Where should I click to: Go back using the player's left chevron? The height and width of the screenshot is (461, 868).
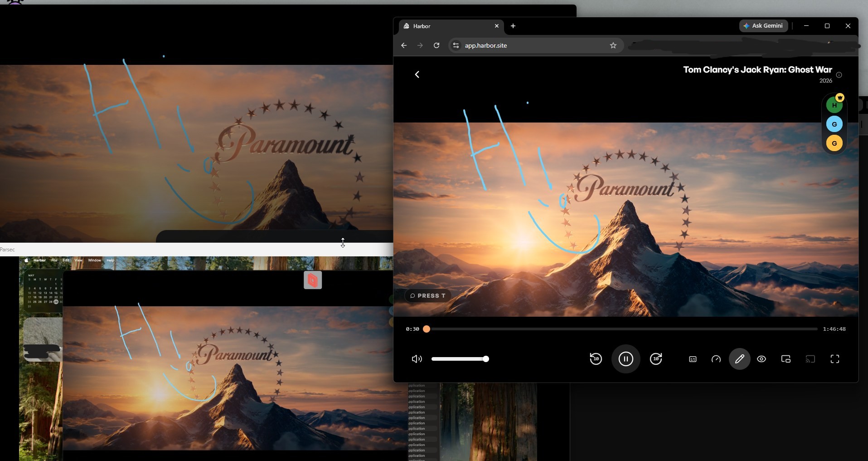coord(417,74)
